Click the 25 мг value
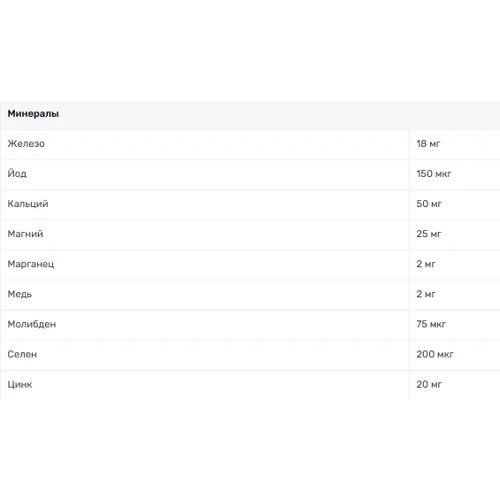This screenshot has width=500, height=500. 429,234
